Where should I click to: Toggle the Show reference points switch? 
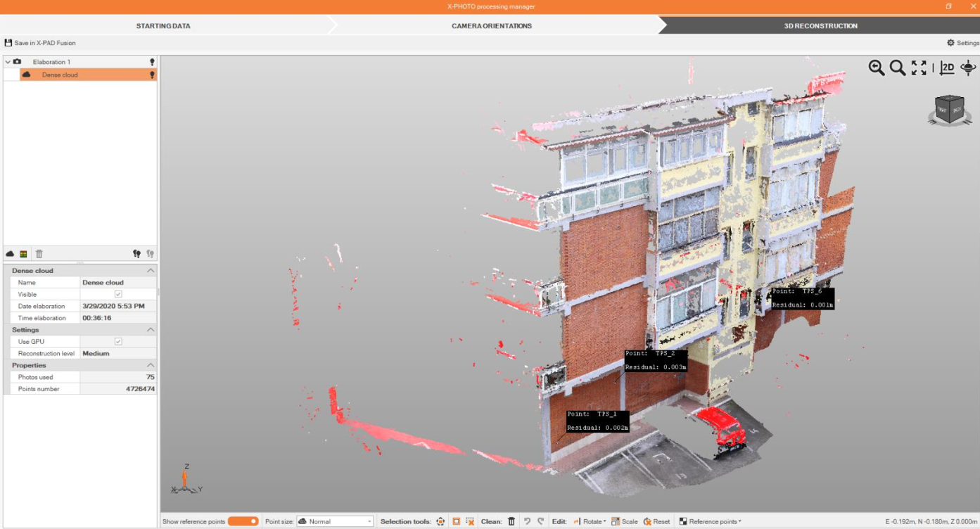coord(243,521)
